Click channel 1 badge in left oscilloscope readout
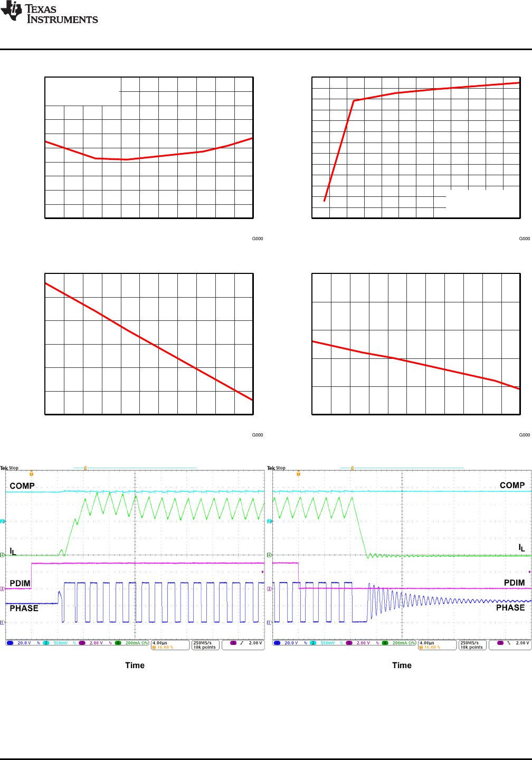This screenshot has width=532, height=760. pyautogui.click(x=10, y=643)
